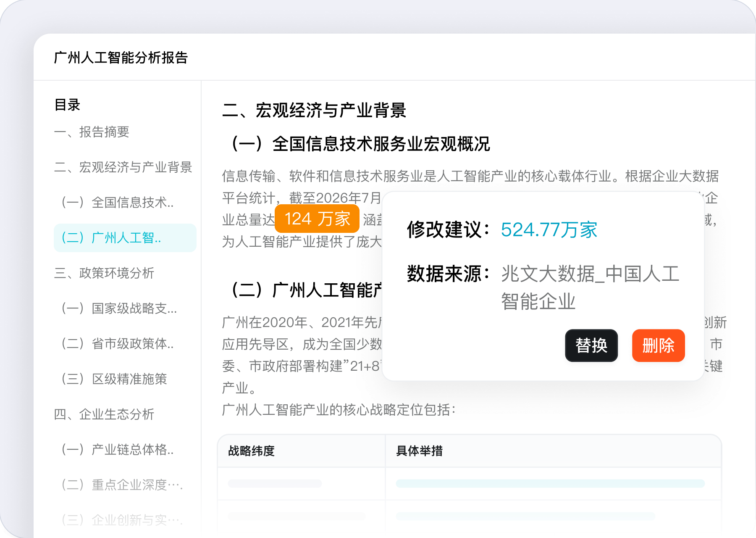Open 二、宏观经济与产业背景 in contents
Image resolution: width=756 pixels, height=538 pixels.
tap(123, 167)
